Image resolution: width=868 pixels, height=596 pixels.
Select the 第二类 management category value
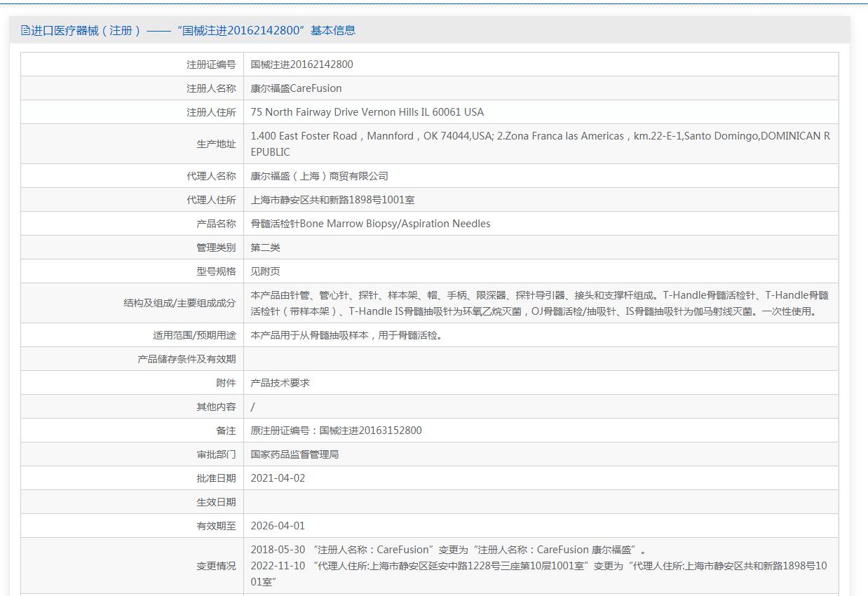pos(265,248)
